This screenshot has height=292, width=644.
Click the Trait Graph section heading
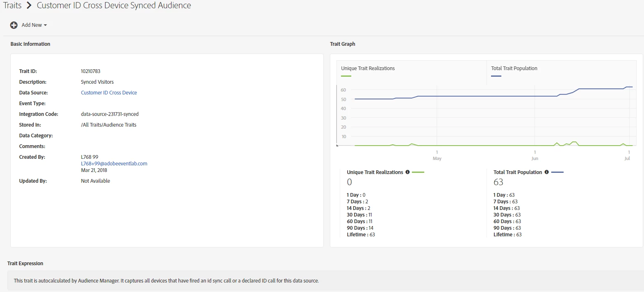pyautogui.click(x=343, y=44)
